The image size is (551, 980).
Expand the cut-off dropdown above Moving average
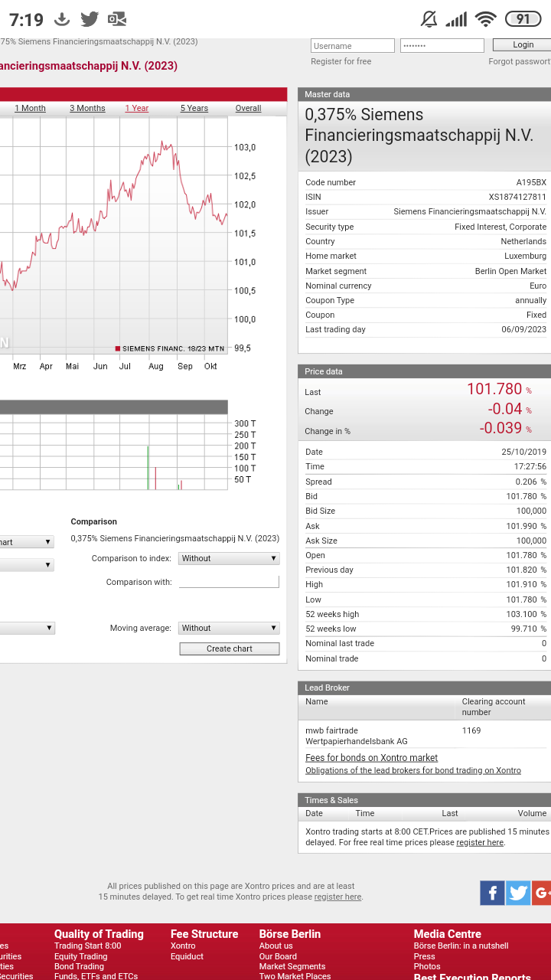click(x=28, y=628)
